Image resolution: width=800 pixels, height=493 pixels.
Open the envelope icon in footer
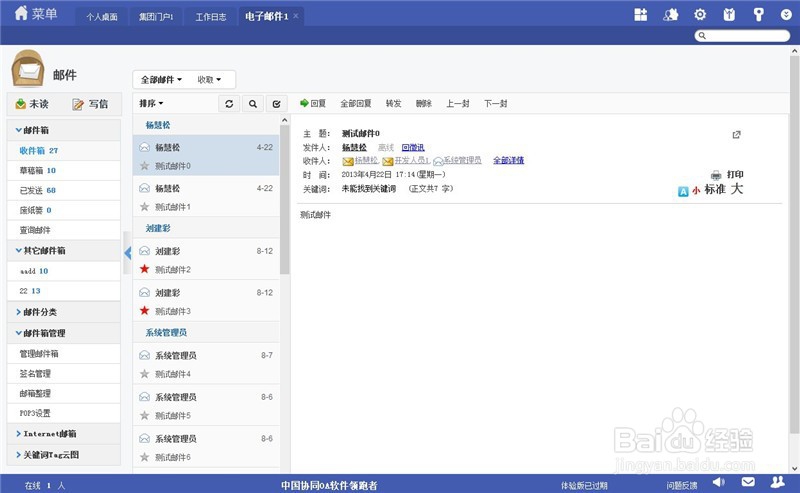pos(748,482)
